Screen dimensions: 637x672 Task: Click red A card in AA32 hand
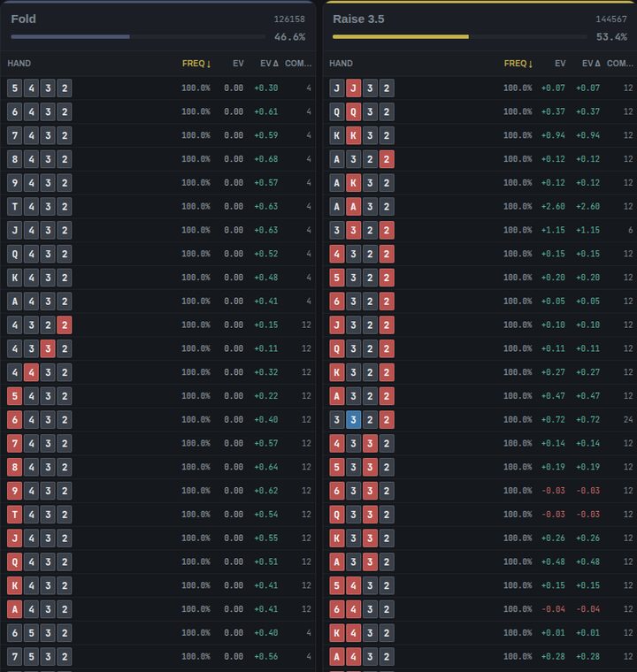[x=354, y=207]
